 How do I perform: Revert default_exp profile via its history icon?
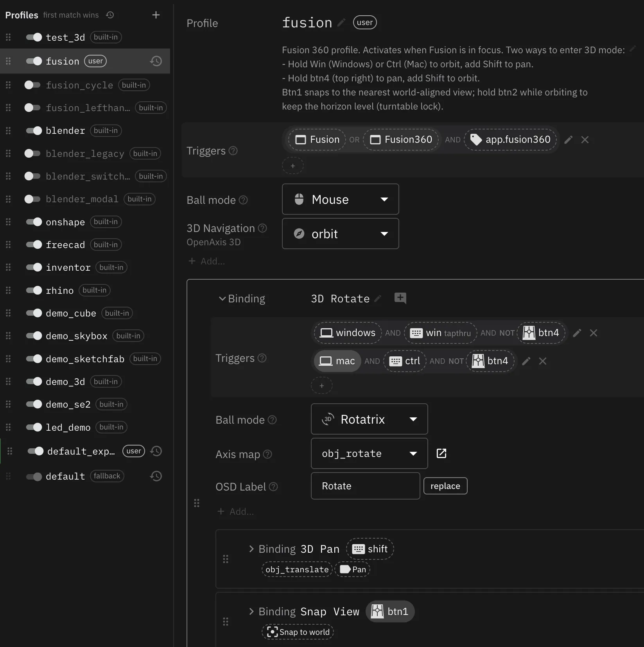[x=156, y=451]
